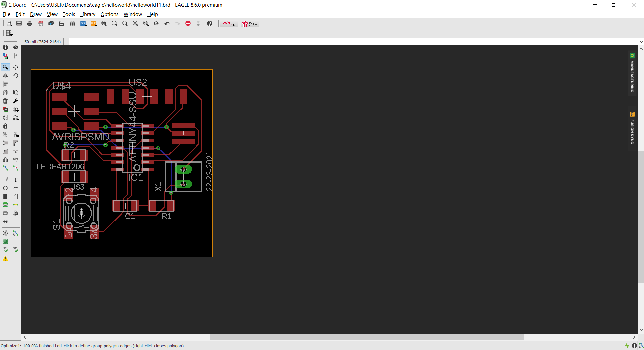This screenshot has width=644, height=350.
Task: Open the Fusion Sync side panel tab
Action: 632,128
